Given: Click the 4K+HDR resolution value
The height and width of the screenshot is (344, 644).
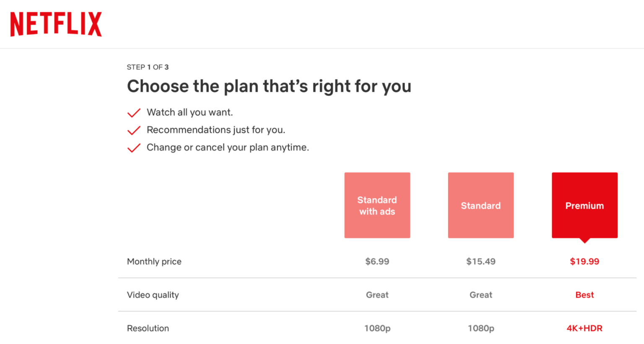Looking at the screenshot, I should coord(584,328).
